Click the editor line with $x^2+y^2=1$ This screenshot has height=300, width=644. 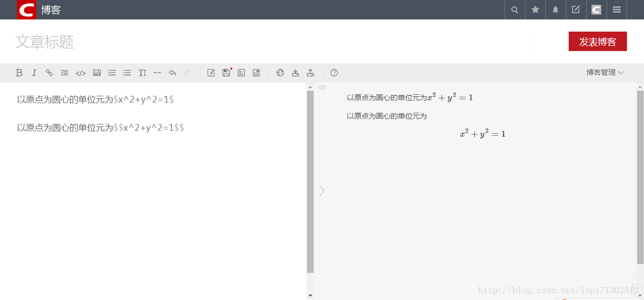point(96,100)
